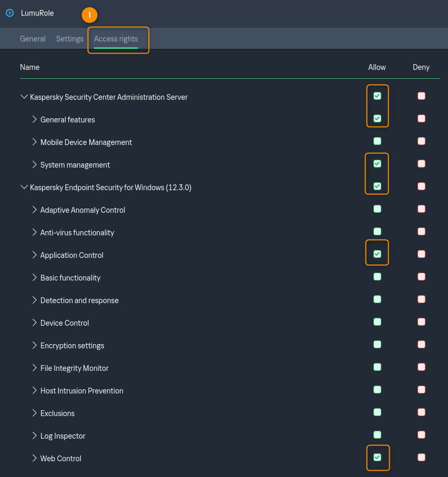The height and width of the screenshot is (477, 448).
Task: Uncheck Allow for Web Control
Action: 377,458
